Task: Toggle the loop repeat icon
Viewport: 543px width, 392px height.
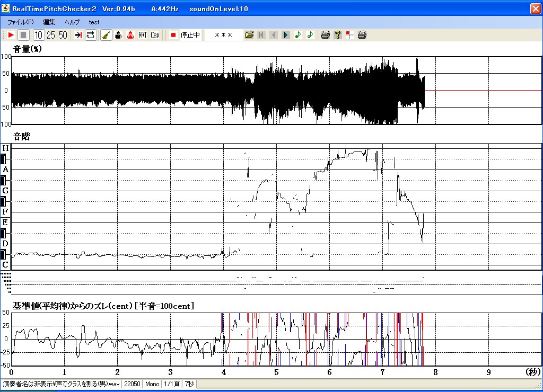Action: pos(90,35)
